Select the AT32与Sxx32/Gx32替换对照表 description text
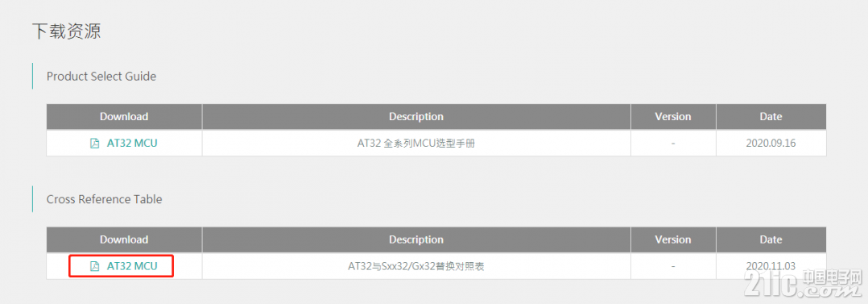The image size is (868, 304). pos(416,266)
